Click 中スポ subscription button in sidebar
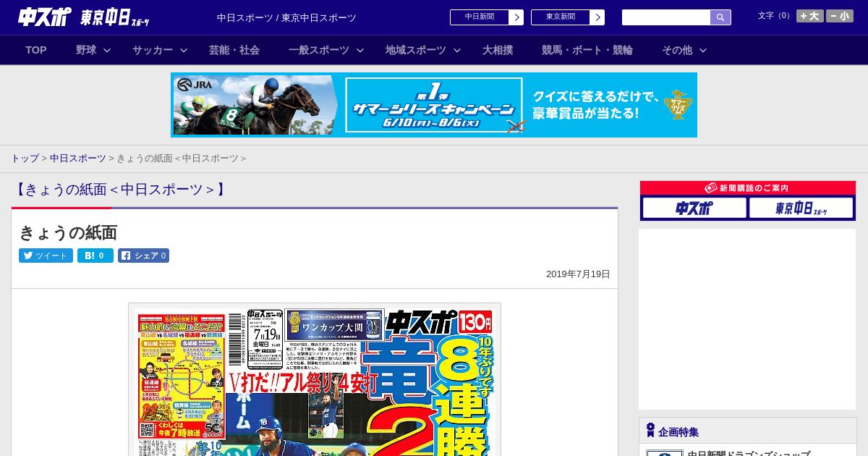Viewport: 868px width, 456px height. (x=694, y=208)
